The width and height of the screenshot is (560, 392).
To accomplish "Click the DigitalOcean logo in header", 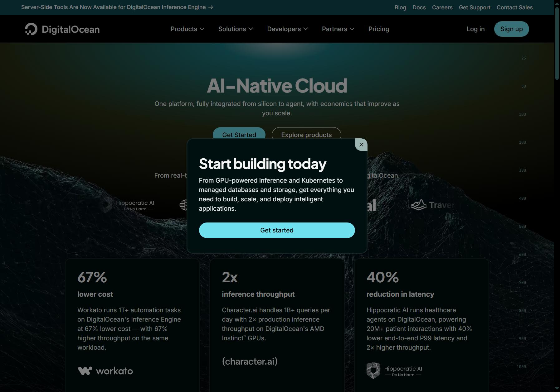I will click(x=62, y=29).
